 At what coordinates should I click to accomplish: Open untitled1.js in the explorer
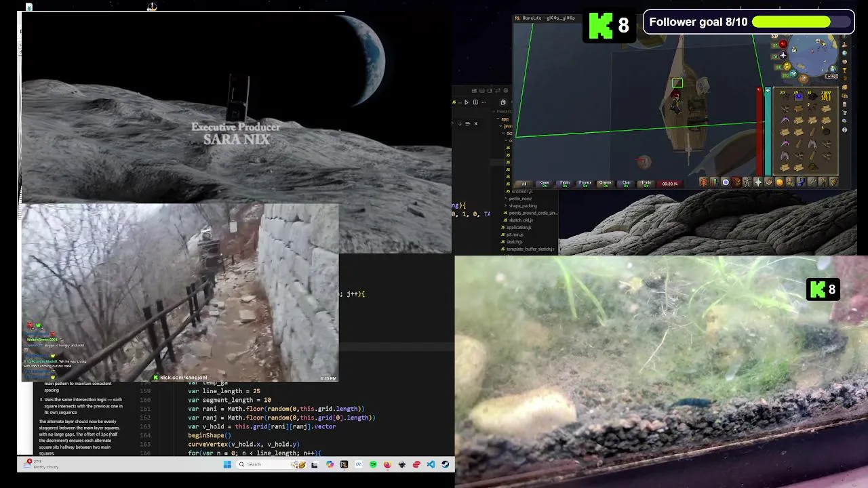tap(521, 191)
